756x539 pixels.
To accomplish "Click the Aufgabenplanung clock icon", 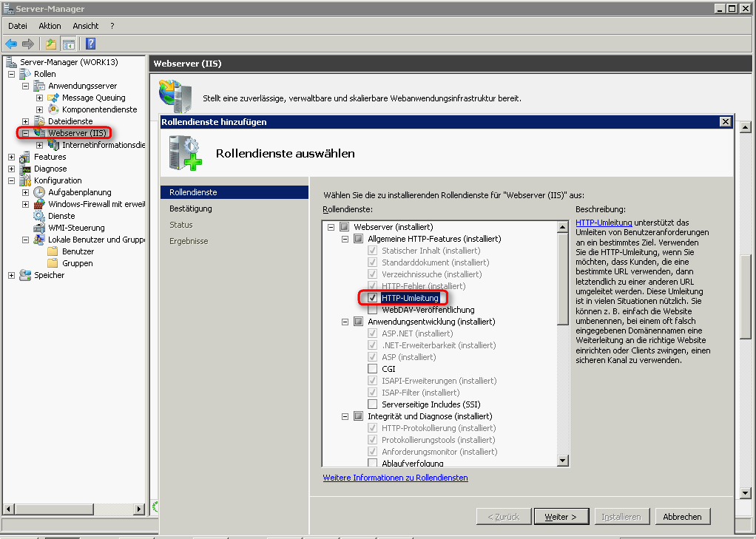I will [x=39, y=192].
